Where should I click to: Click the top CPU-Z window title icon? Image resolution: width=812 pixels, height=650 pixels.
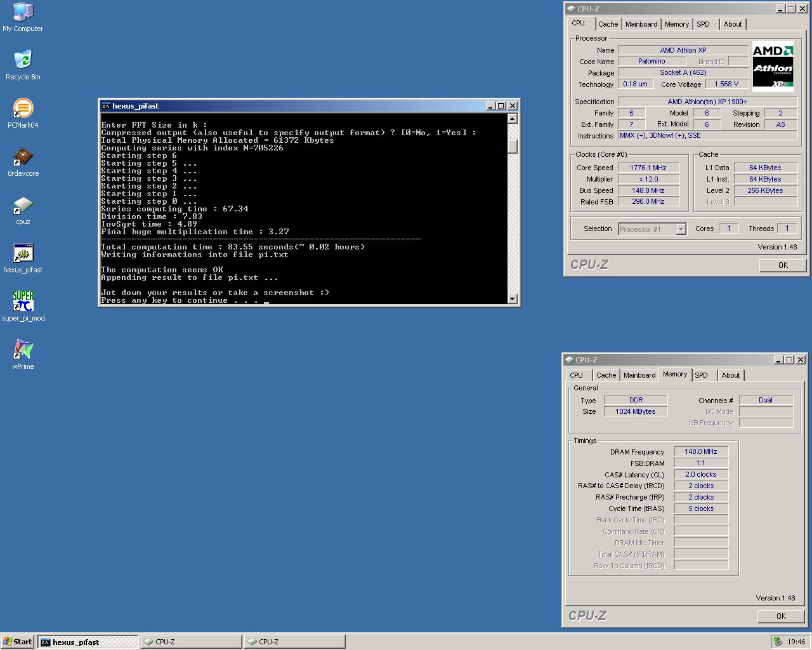[571, 9]
